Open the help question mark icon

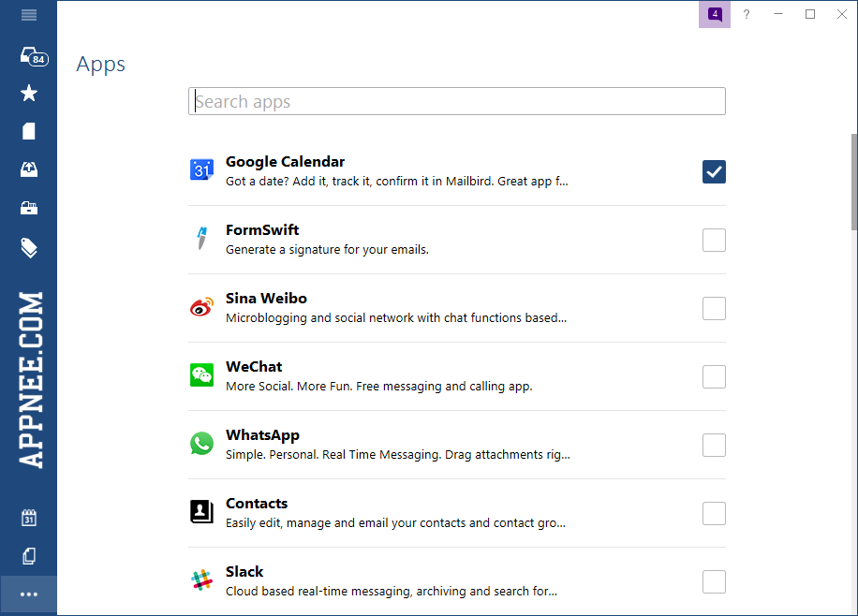coord(747,14)
